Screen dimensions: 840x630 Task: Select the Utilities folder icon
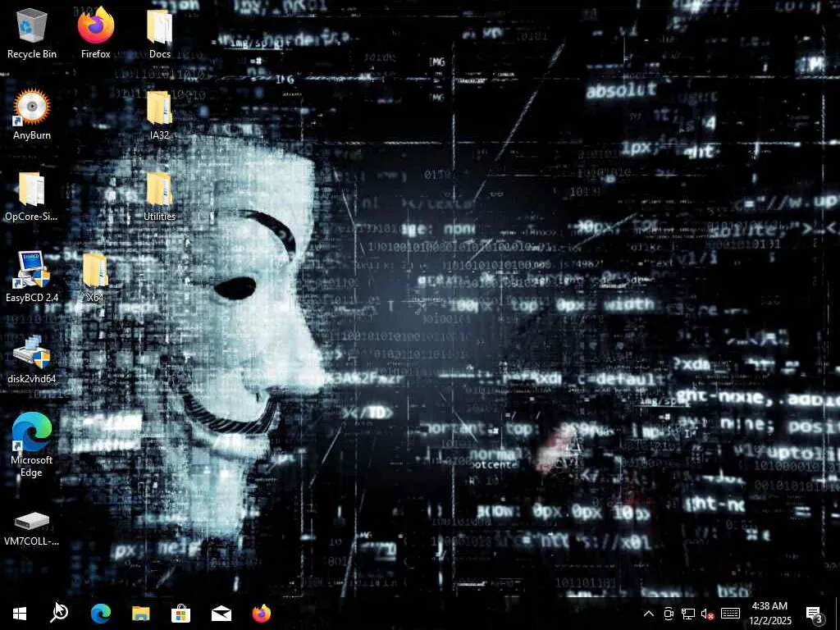click(x=160, y=196)
